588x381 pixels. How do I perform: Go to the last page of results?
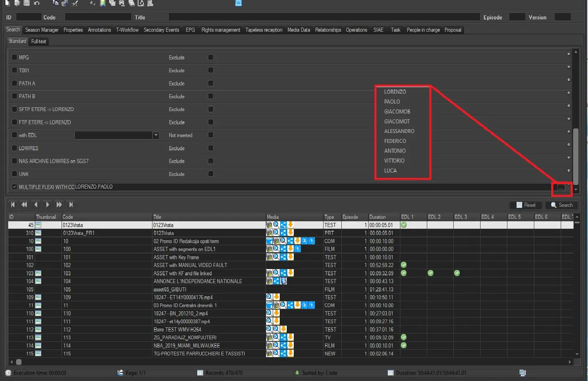71,204
